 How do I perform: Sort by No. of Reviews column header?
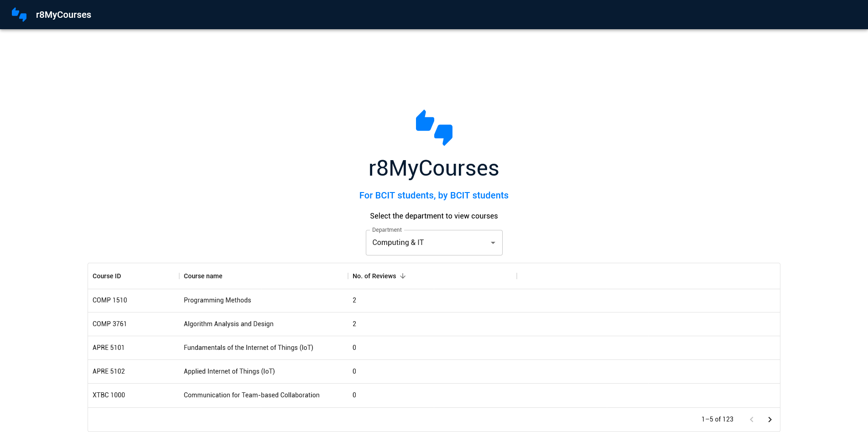pos(374,276)
